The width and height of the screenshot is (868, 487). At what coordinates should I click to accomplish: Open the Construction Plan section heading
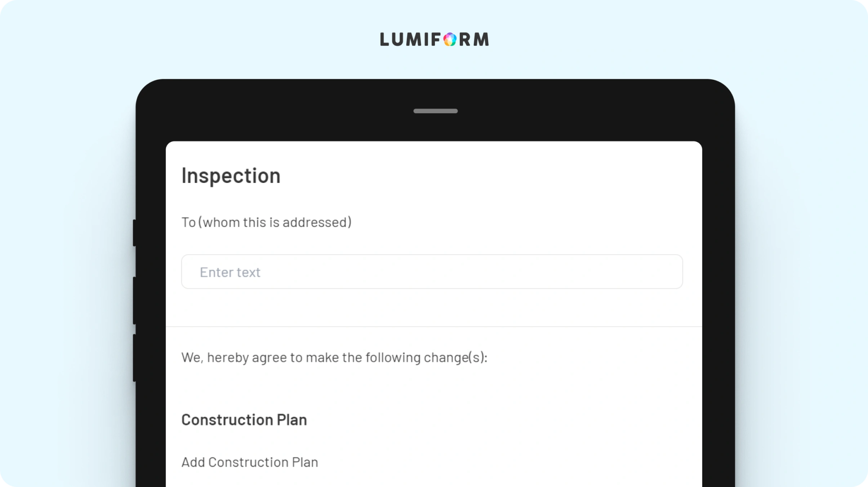pyautogui.click(x=244, y=420)
